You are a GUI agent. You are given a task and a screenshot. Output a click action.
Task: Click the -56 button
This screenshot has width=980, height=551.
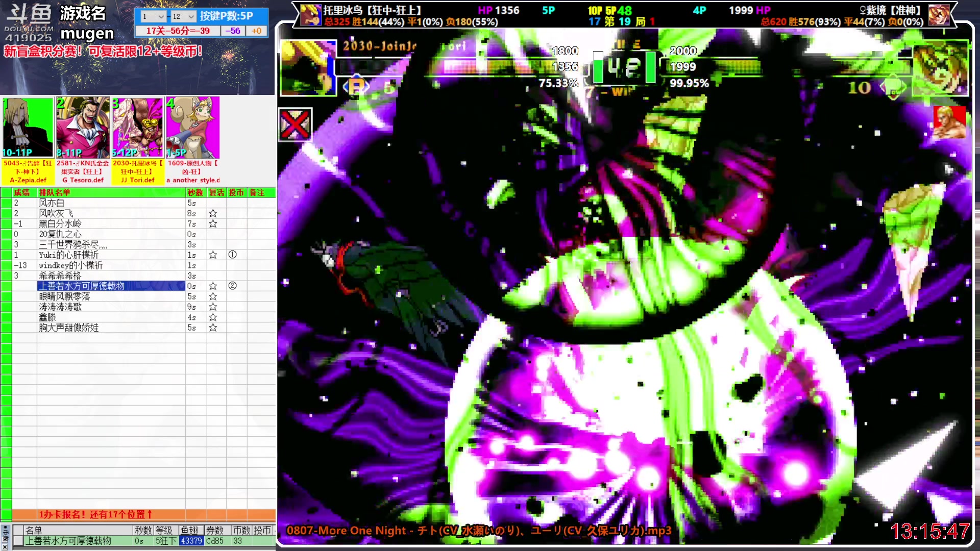click(x=233, y=31)
